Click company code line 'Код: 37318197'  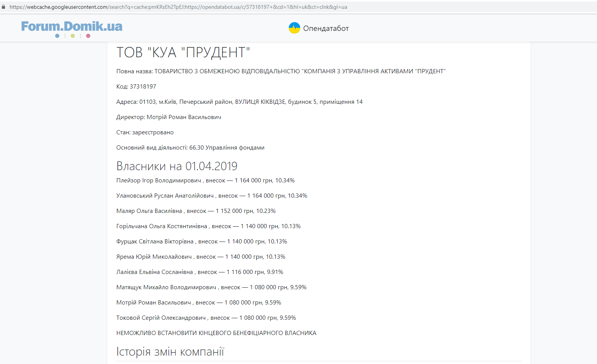point(136,87)
